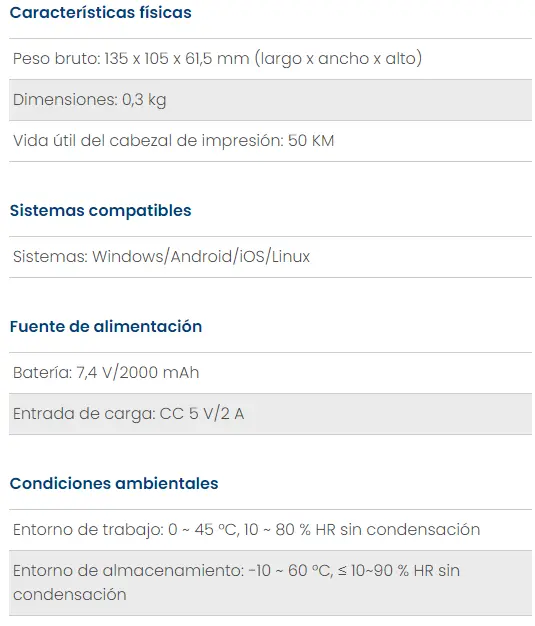
Task: Click the word Linux in systems row
Action: [291, 257]
